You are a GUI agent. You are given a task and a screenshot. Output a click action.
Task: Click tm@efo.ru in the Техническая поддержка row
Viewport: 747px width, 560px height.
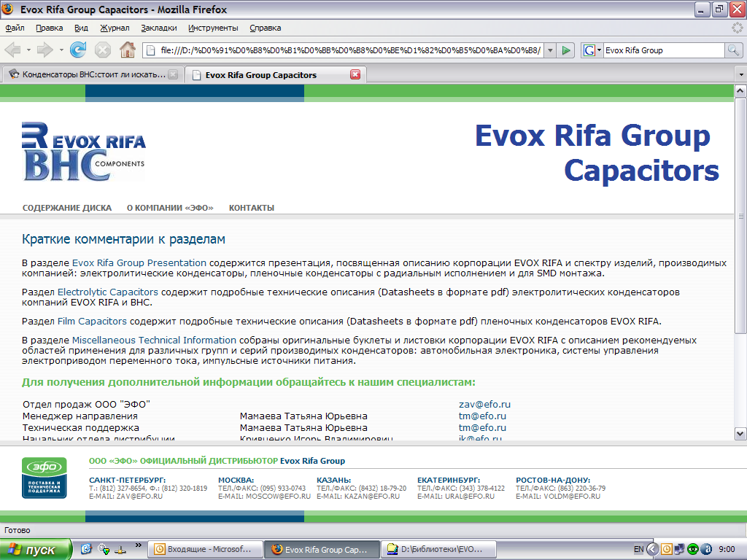(482, 427)
